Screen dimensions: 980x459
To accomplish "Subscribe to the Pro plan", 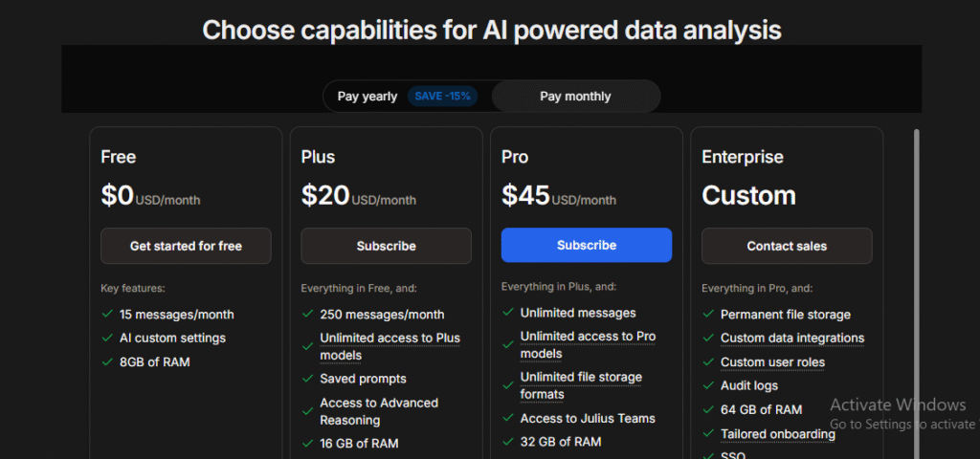I will (586, 245).
